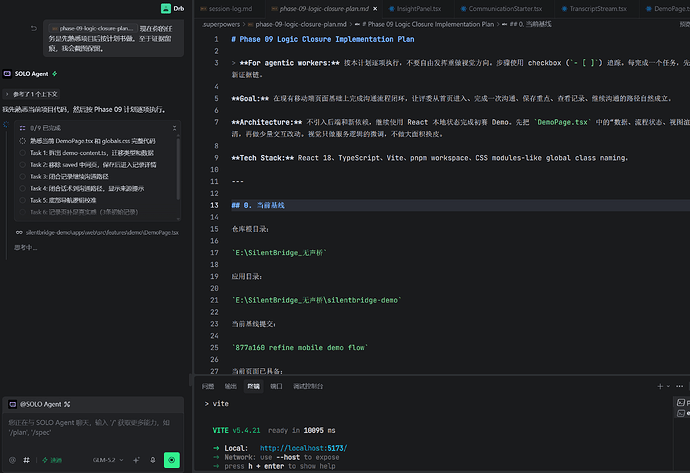Select the Task 2 saved circle
690x473 pixels.
(22, 165)
